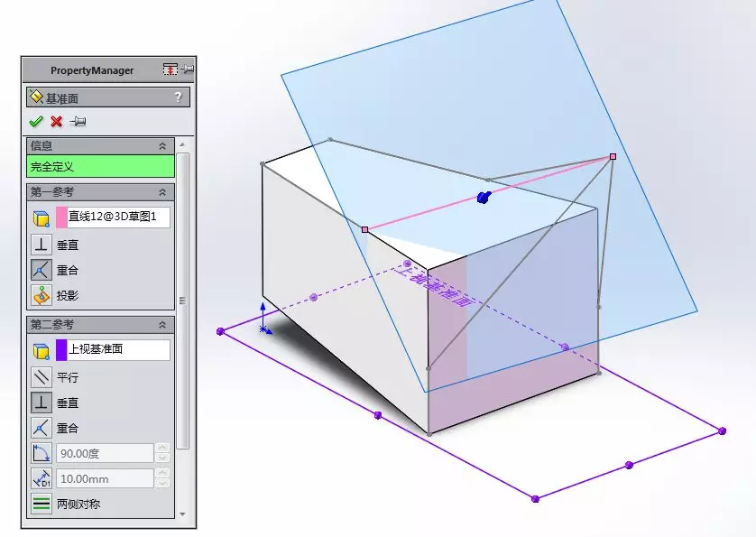This screenshot has height=537, width=756.
Task: Toggle 重合 coincident in second reference
Action: tap(41, 428)
